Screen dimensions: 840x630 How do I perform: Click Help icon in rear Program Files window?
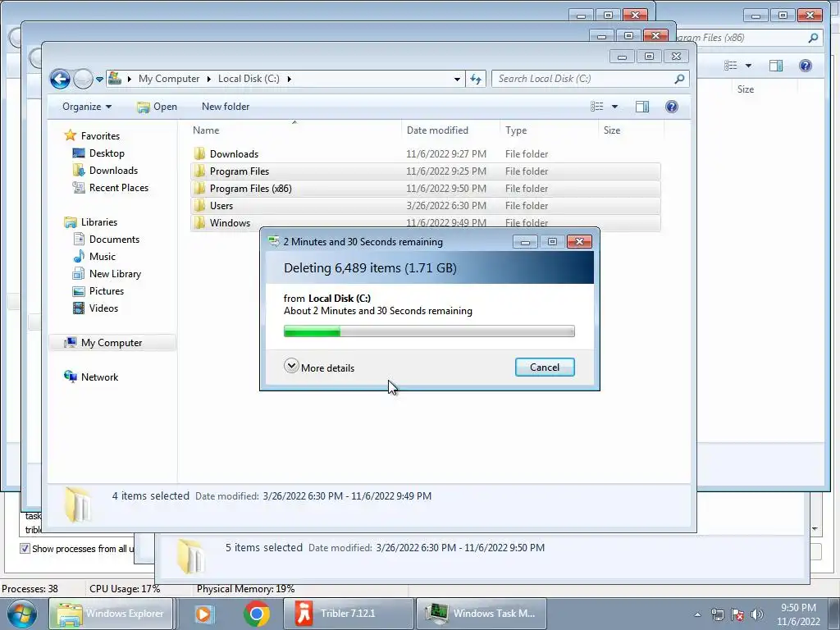tap(806, 66)
